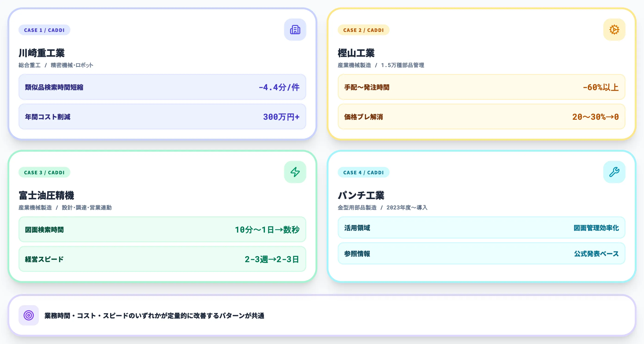This screenshot has height=344, width=644.
Task: Select the 類似品検索時間短縮 stat row
Action: 162,87
